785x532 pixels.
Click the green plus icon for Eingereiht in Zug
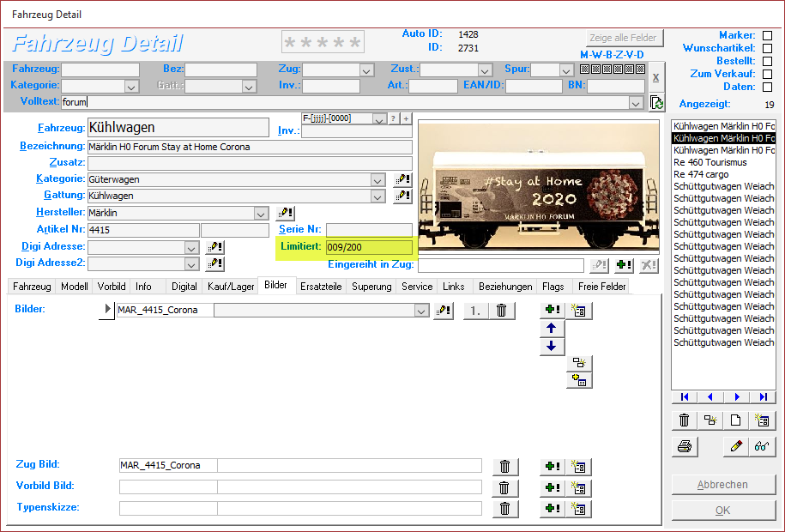point(624,265)
